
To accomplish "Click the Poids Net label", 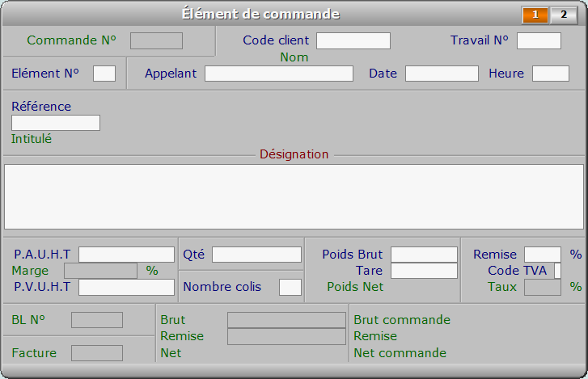I will [x=355, y=287].
